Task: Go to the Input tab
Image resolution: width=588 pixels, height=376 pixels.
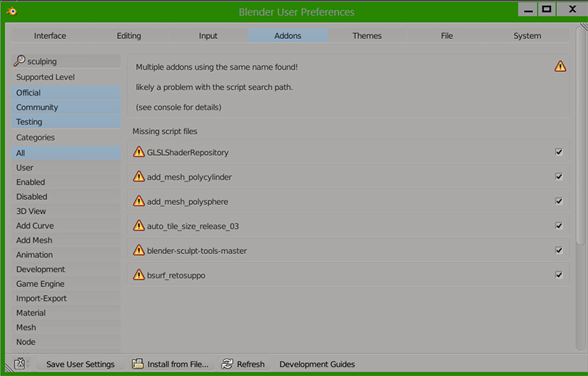Action: pyautogui.click(x=208, y=35)
